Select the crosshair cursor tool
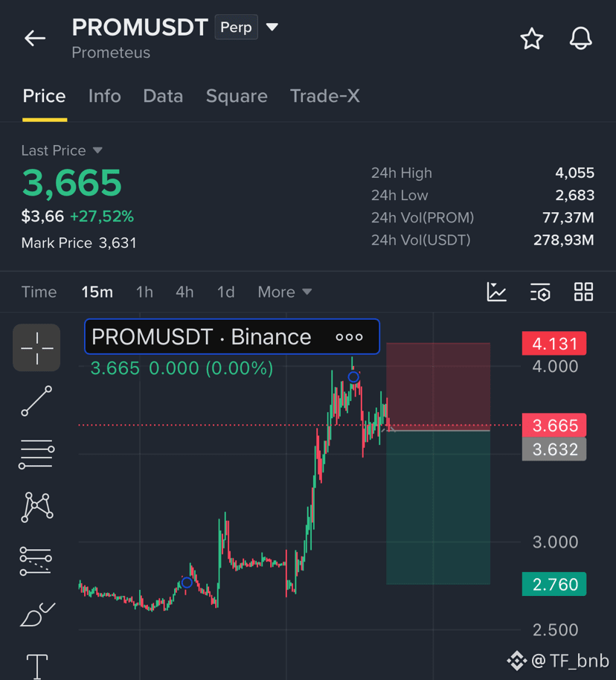The height and width of the screenshot is (680, 616). point(36,347)
